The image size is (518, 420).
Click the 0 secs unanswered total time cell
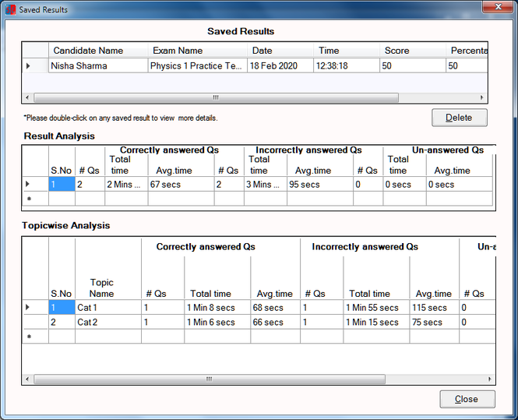405,185
